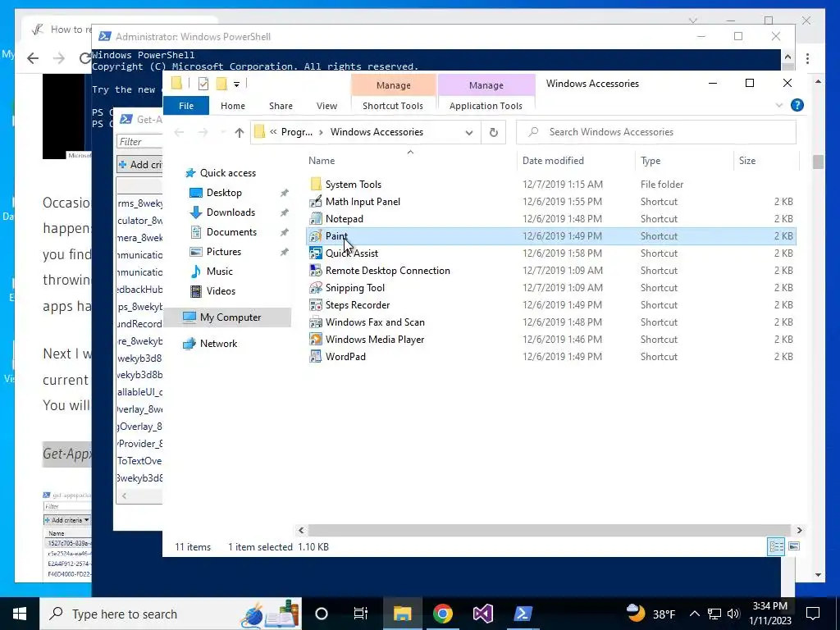Image resolution: width=840 pixels, height=630 pixels.
Task: Sort files by Size column
Action: pos(766,160)
